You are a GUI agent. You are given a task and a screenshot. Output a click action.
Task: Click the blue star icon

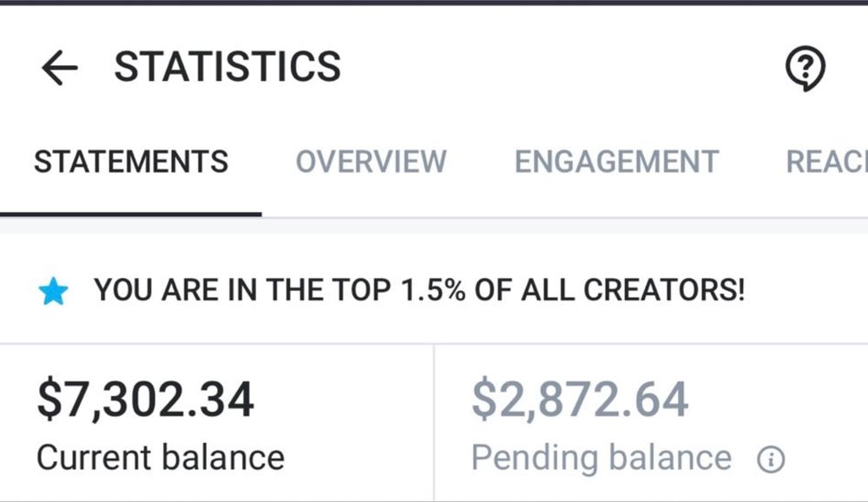tap(53, 292)
